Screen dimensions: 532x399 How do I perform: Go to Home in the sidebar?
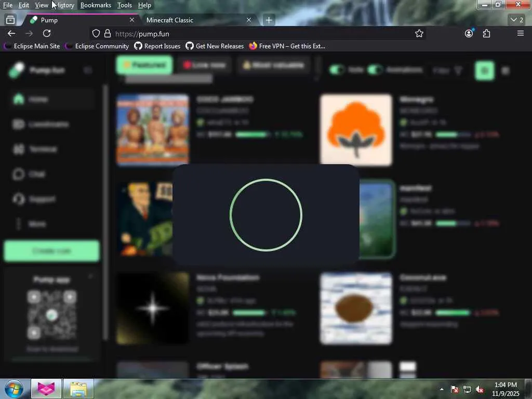click(x=51, y=99)
